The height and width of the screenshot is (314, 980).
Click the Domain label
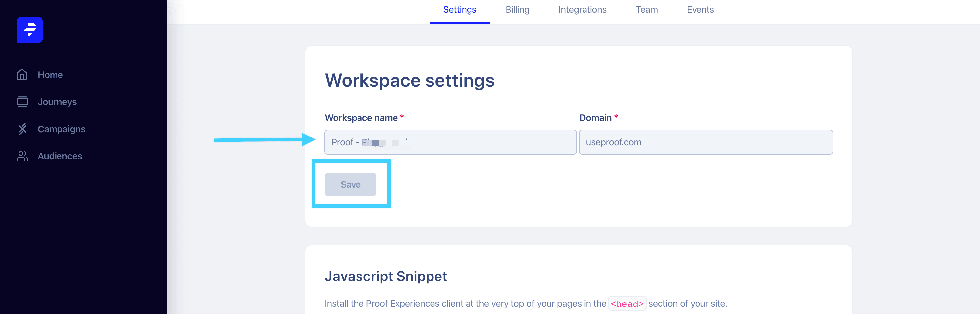point(595,118)
